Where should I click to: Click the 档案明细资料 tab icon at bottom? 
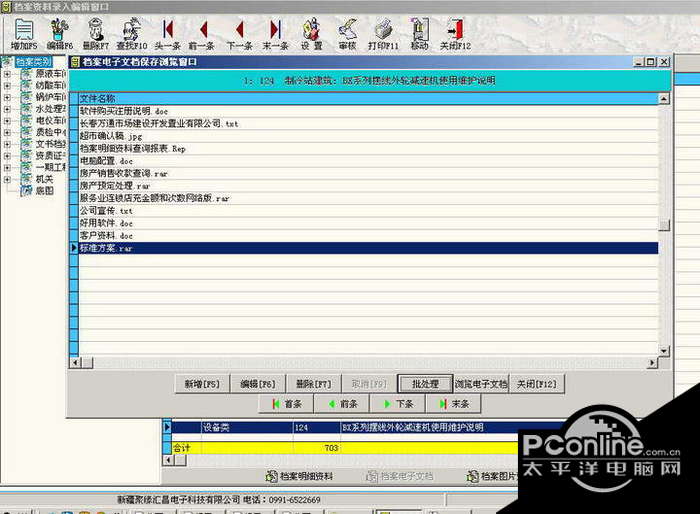tap(271, 476)
